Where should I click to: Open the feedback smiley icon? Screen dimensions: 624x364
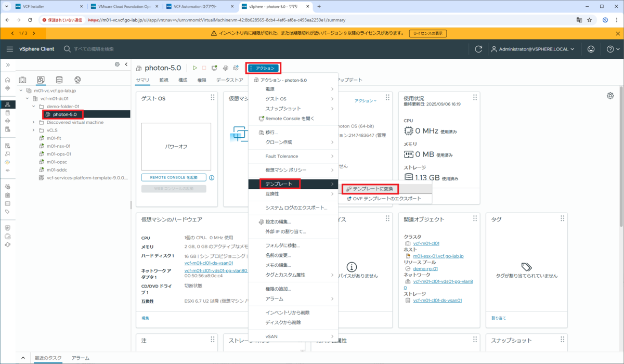pos(591,49)
